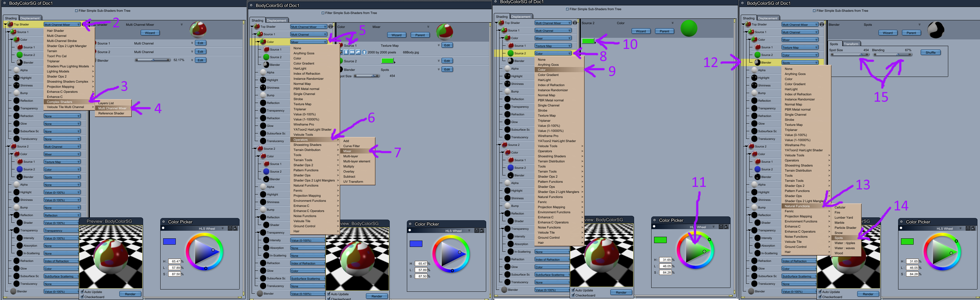Click Intensity sphere icon, leftmost window tree
980x300 pixels.
point(20,238)
